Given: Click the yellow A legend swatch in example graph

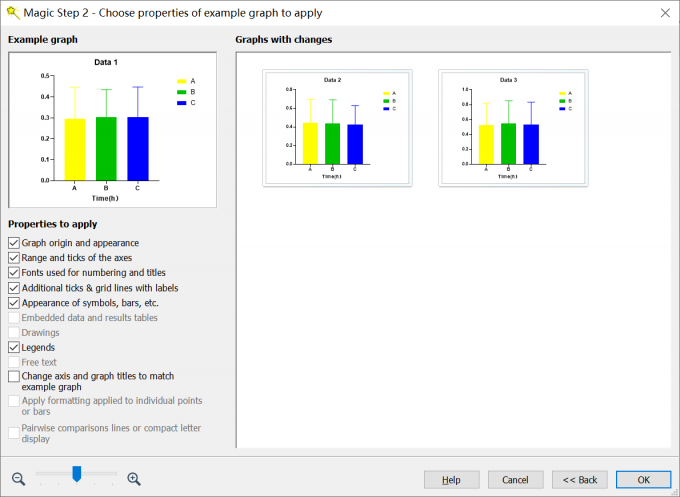Looking at the screenshot, I should tap(182, 81).
